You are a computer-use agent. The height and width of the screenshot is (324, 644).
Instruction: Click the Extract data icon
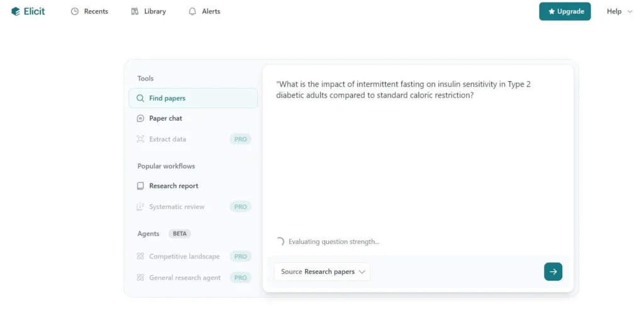coord(140,139)
